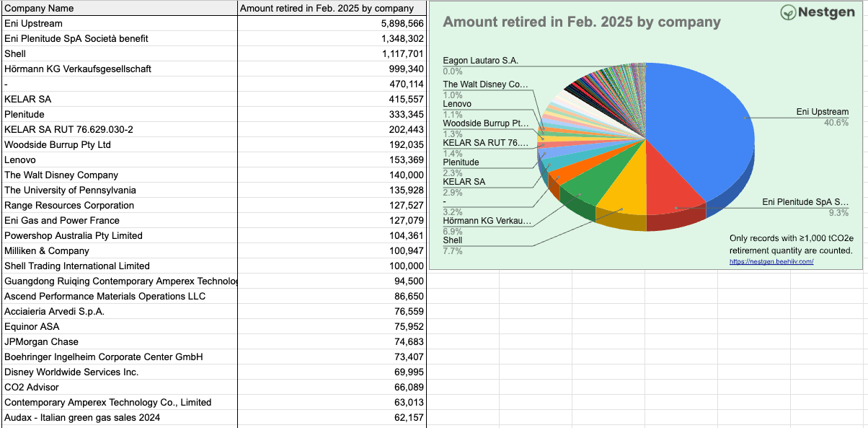Select the Powershop Australia Pty Limited cell
Screen dimensions: 868x428
click(x=119, y=236)
